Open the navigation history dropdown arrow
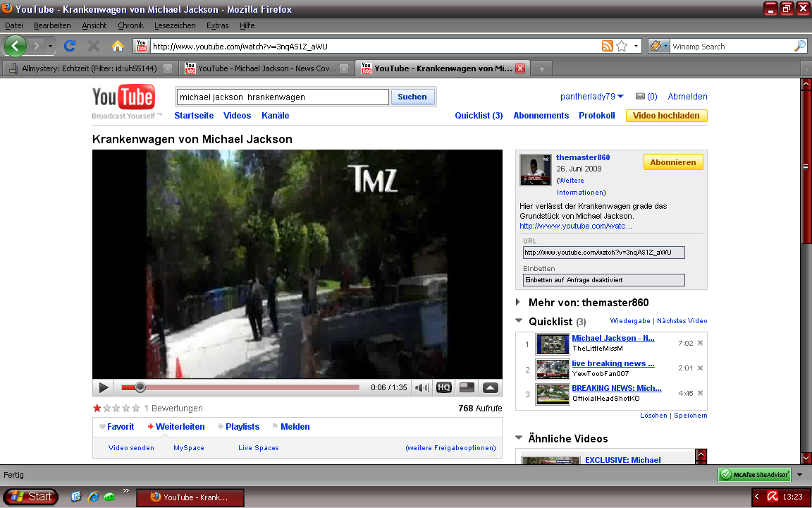 coord(50,46)
